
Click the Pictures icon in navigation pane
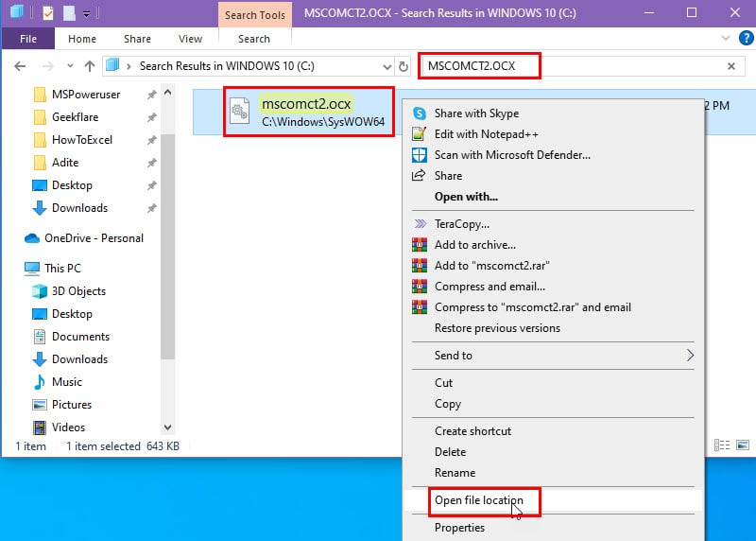pyautogui.click(x=40, y=405)
